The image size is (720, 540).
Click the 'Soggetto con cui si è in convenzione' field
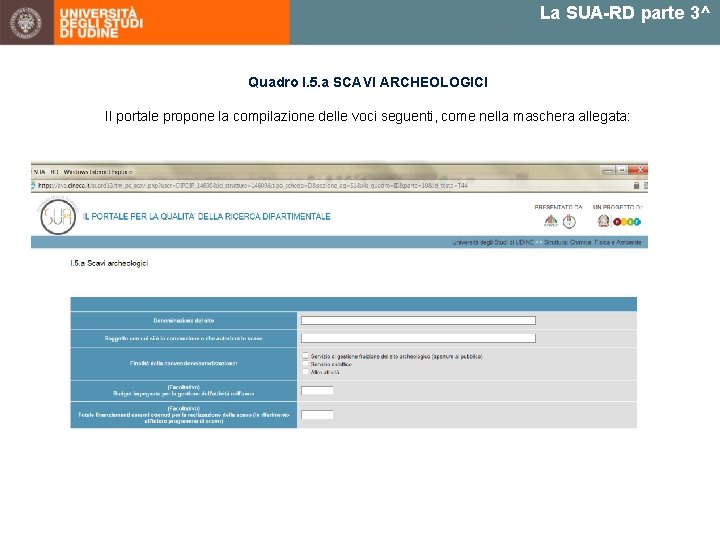(x=418, y=338)
